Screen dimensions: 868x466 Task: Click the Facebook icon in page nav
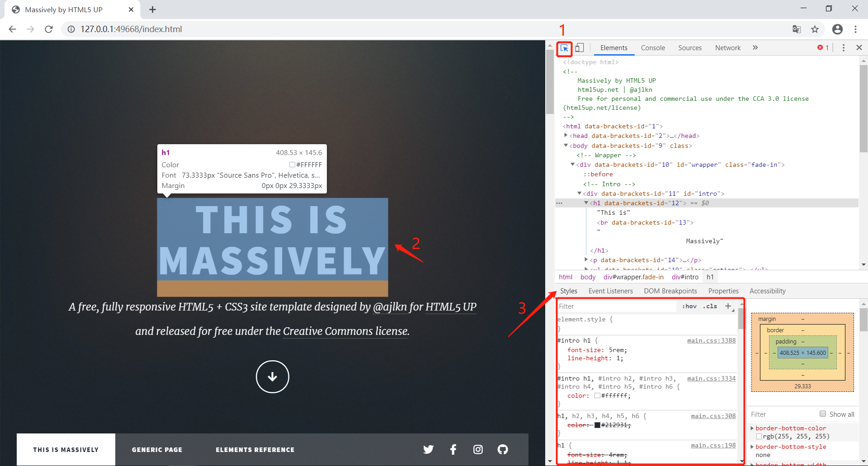(453, 449)
